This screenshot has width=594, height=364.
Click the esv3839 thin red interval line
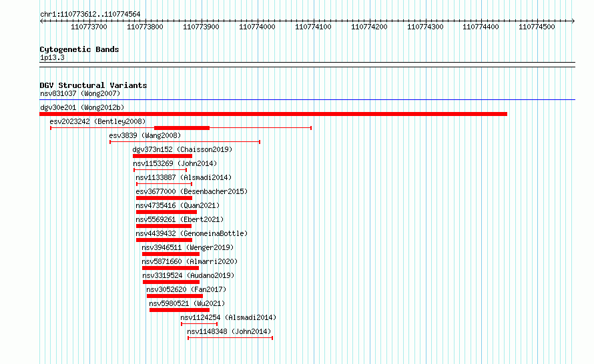coord(185,142)
